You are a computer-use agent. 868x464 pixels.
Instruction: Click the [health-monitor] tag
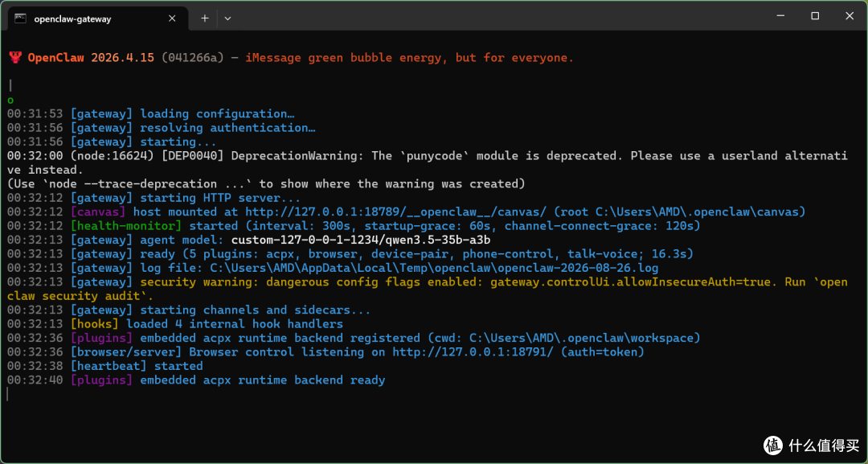coord(126,226)
